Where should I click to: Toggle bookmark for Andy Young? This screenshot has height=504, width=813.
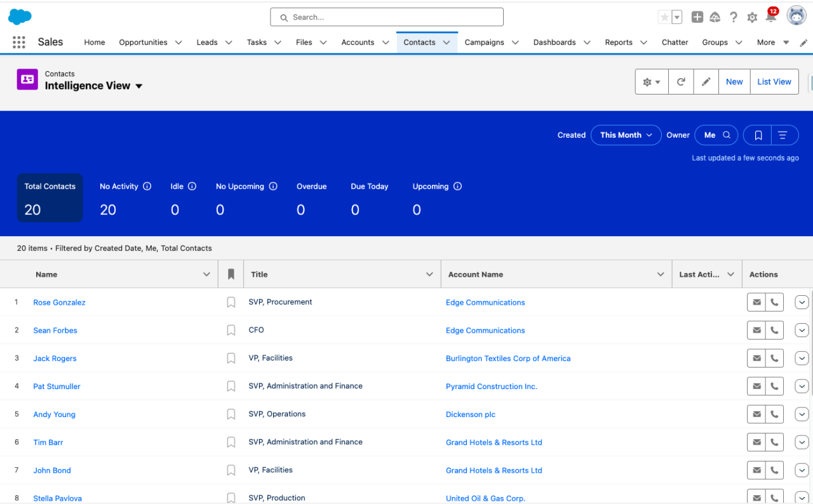click(231, 414)
